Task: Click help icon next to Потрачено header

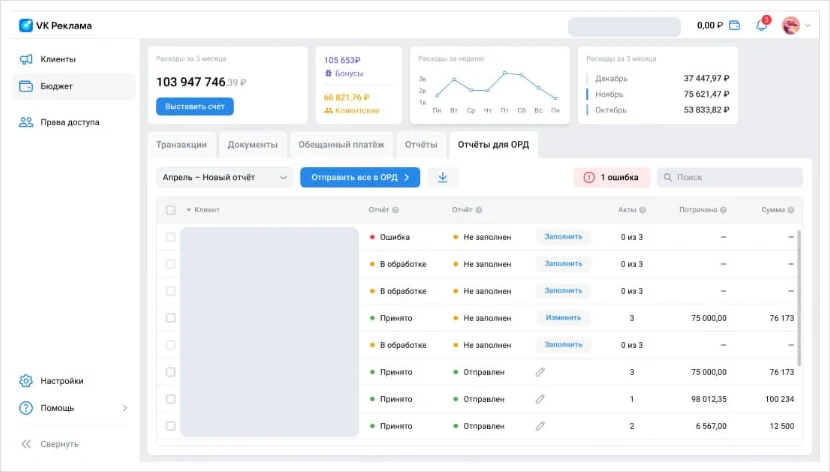Action: pyautogui.click(x=723, y=210)
